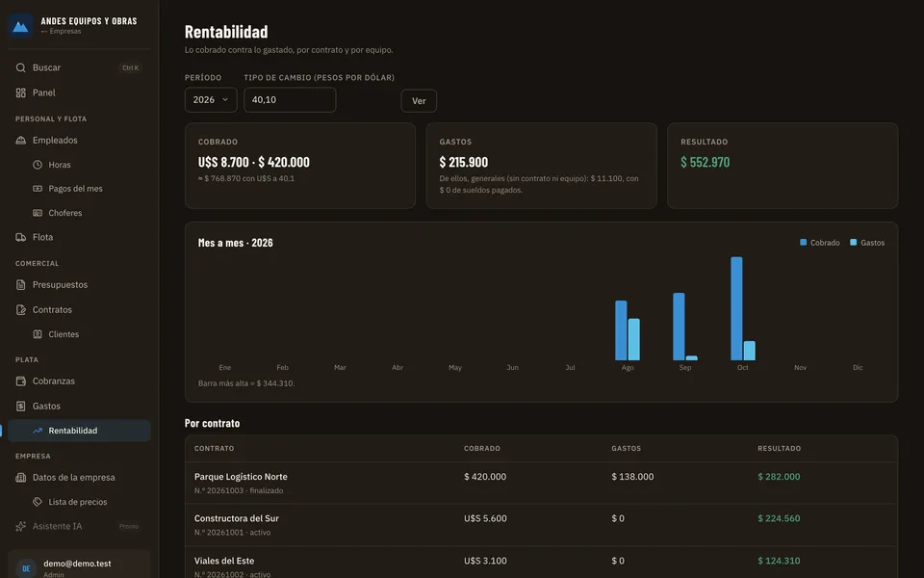Viewport: 924px width, 578px height.
Task: Go back via the Empresas link
Action: tap(62, 31)
